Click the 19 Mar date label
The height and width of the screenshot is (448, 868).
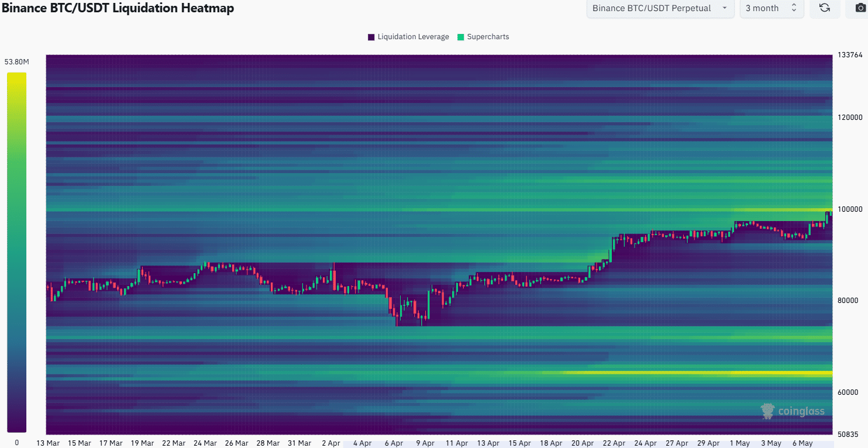(x=142, y=443)
